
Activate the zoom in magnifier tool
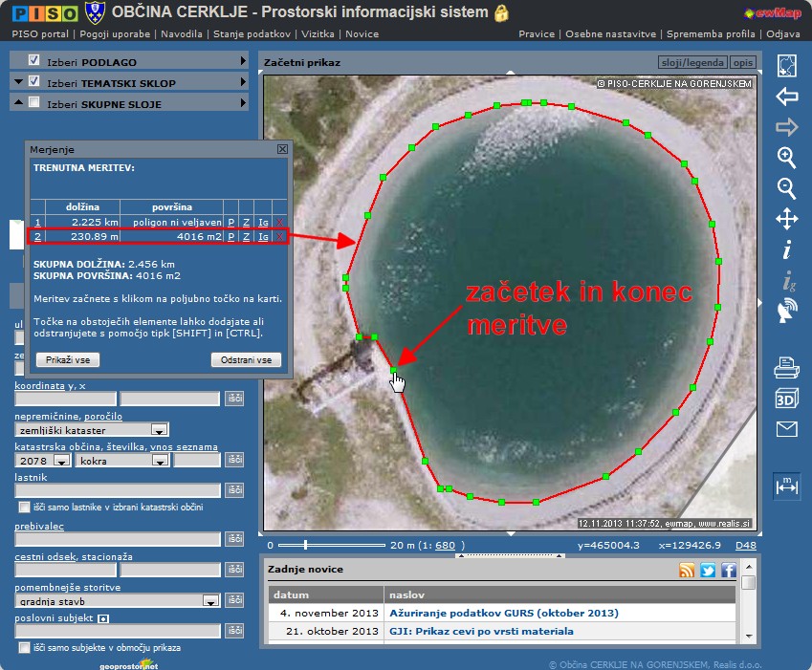[786, 157]
